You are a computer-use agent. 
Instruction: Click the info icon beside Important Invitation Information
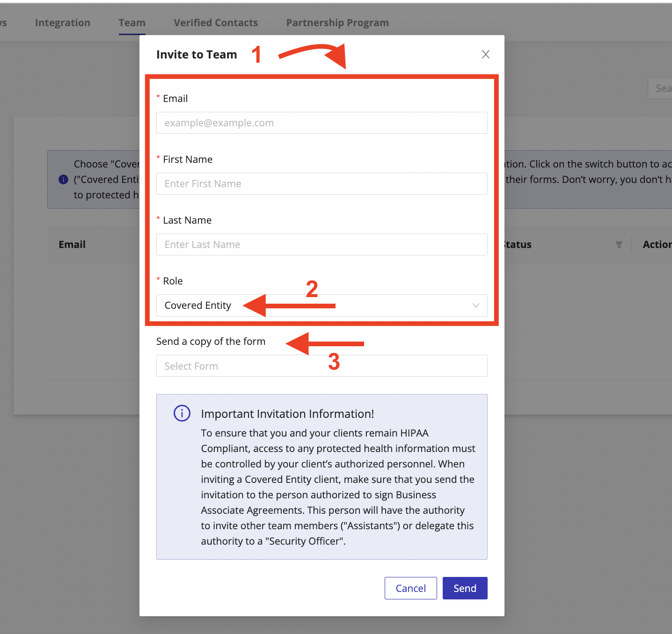tap(182, 413)
